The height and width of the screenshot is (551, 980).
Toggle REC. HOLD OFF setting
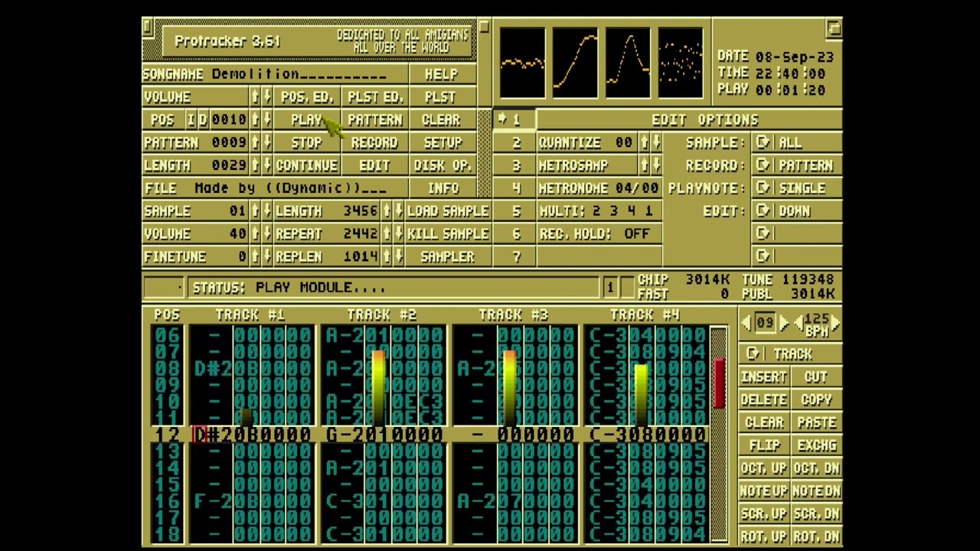coord(599,234)
